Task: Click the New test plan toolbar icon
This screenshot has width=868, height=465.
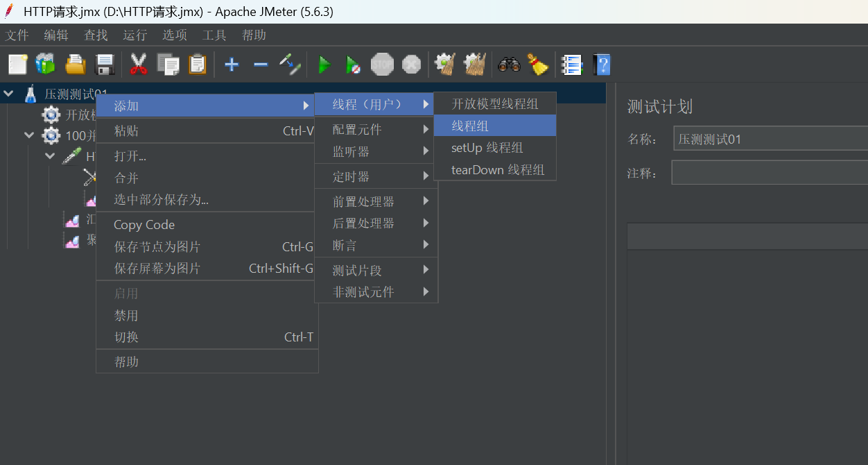Action: [17, 65]
